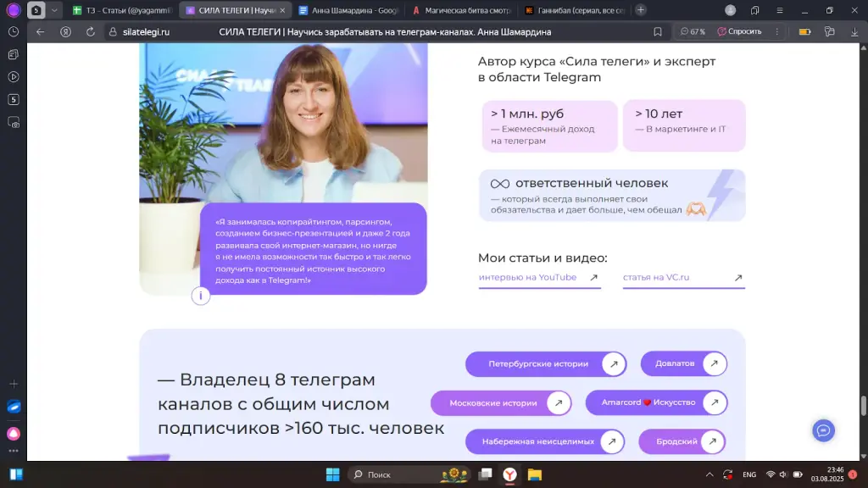
Task: Open the bookmarks collections icon in title bar
Action: (x=754, y=10)
